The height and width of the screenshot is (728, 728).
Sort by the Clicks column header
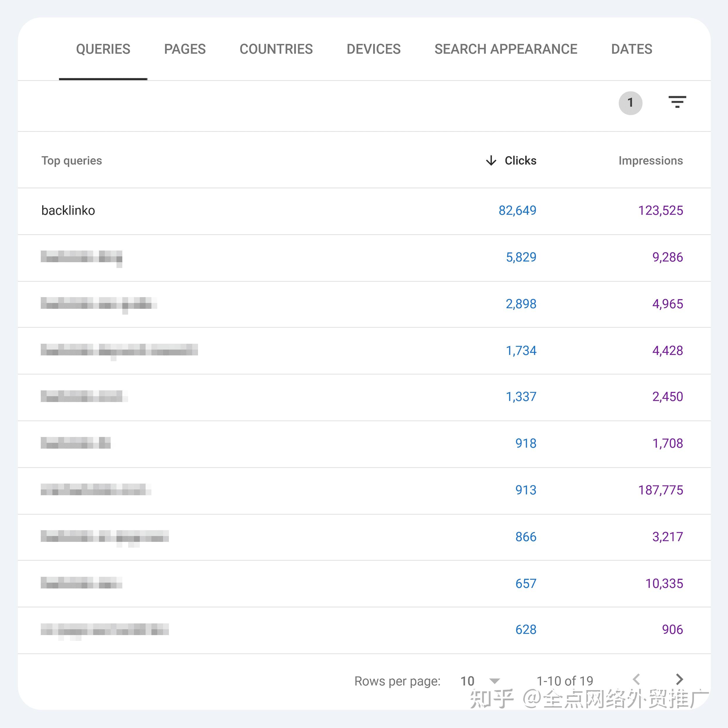520,161
